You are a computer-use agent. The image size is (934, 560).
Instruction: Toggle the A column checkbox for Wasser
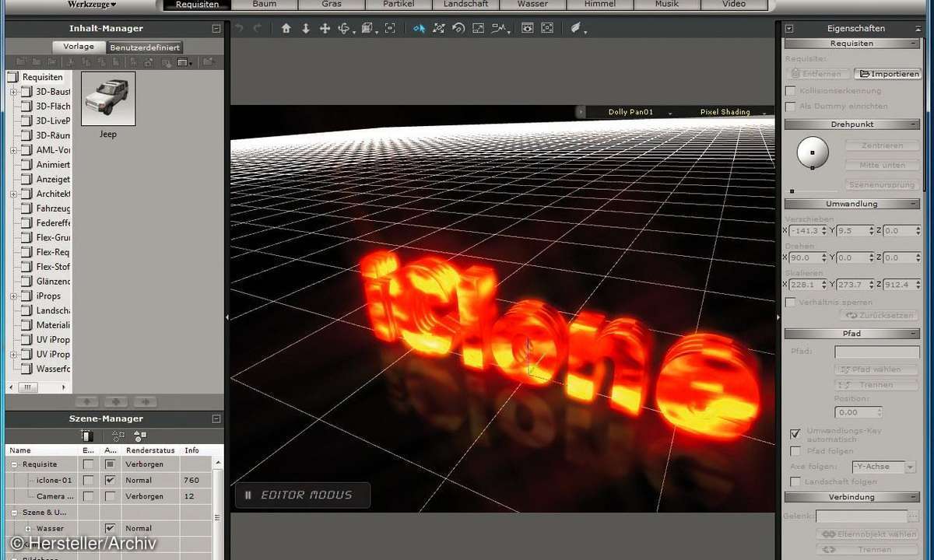coord(110,528)
